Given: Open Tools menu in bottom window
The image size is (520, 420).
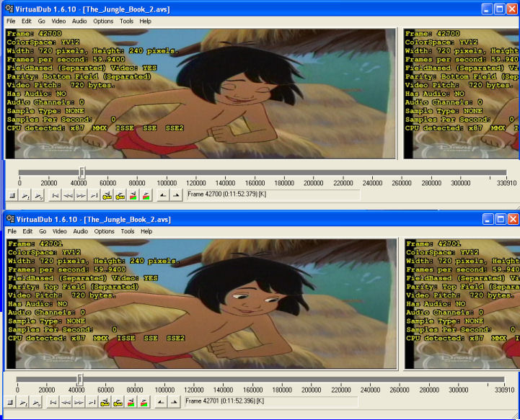Looking at the screenshot, I should 128,231.
